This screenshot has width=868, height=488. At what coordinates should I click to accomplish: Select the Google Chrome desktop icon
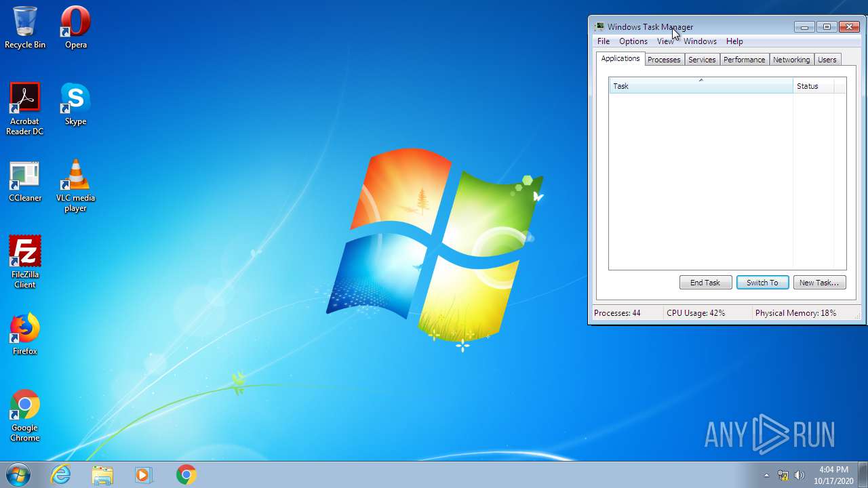coord(25,415)
